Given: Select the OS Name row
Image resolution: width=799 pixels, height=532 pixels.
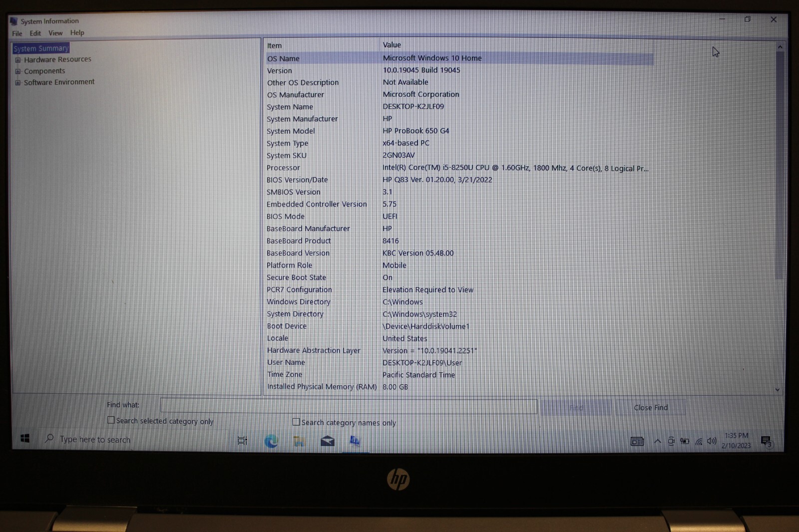Looking at the screenshot, I should coord(459,58).
